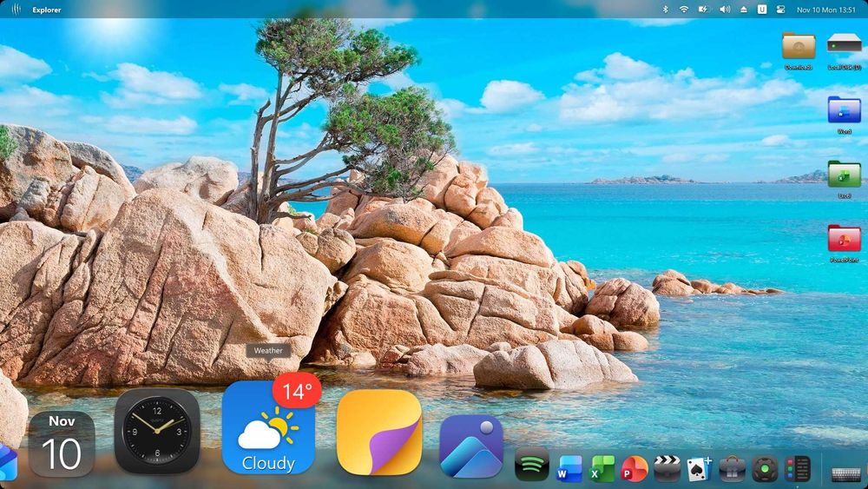The height and width of the screenshot is (489, 868).
Task: Launch the clapperboard video editor app
Action: (x=667, y=468)
